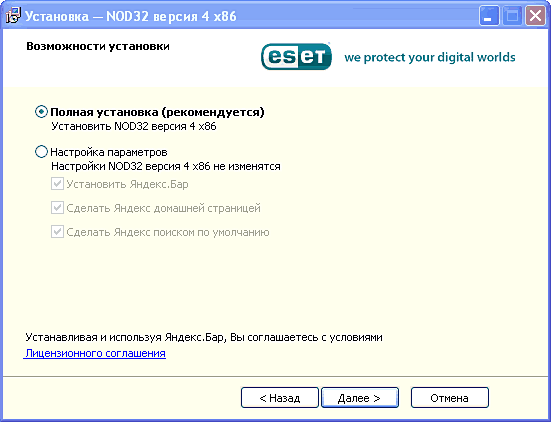
Task: Toggle Сделать Яндекс поиском по умолчанию checkbox
Action: [x=57, y=232]
